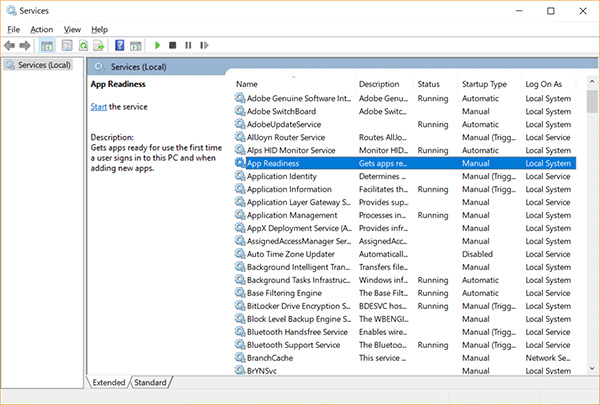Click the Start the service link
600x405 pixels.
coord(99,106)
